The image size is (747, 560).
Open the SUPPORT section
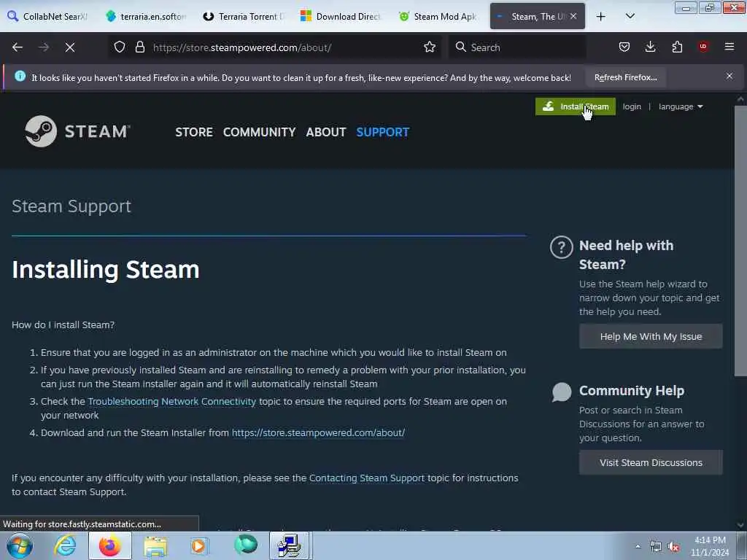click(x=382, y=132)
